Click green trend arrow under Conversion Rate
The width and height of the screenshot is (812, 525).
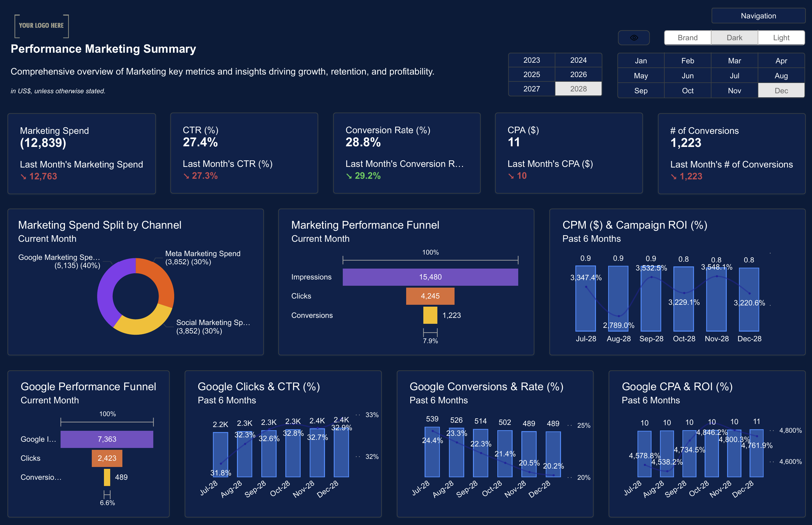[349, 176]
